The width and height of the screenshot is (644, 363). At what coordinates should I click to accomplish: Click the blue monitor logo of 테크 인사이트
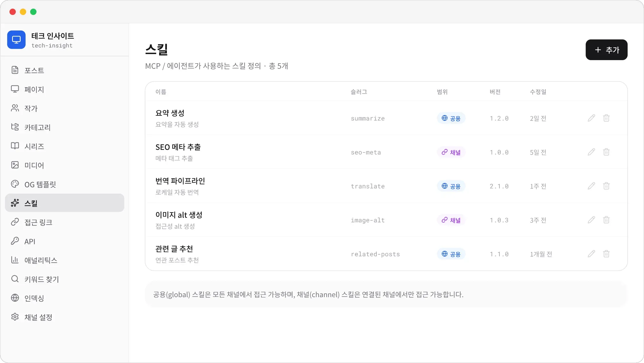16,40
